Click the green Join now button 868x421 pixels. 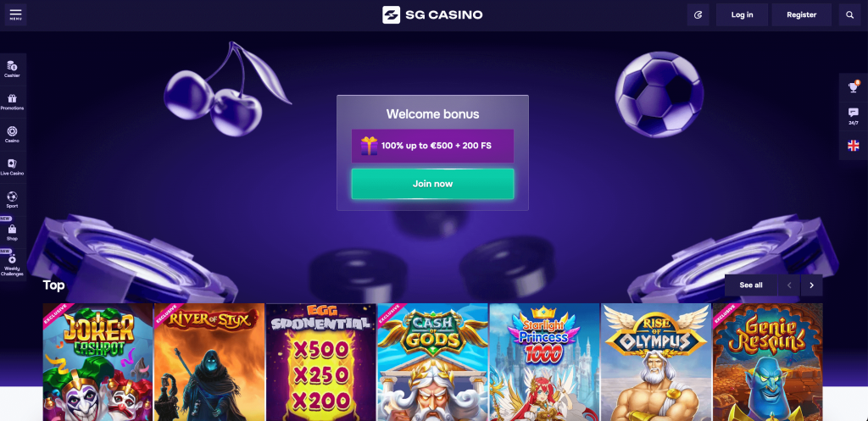432,184
